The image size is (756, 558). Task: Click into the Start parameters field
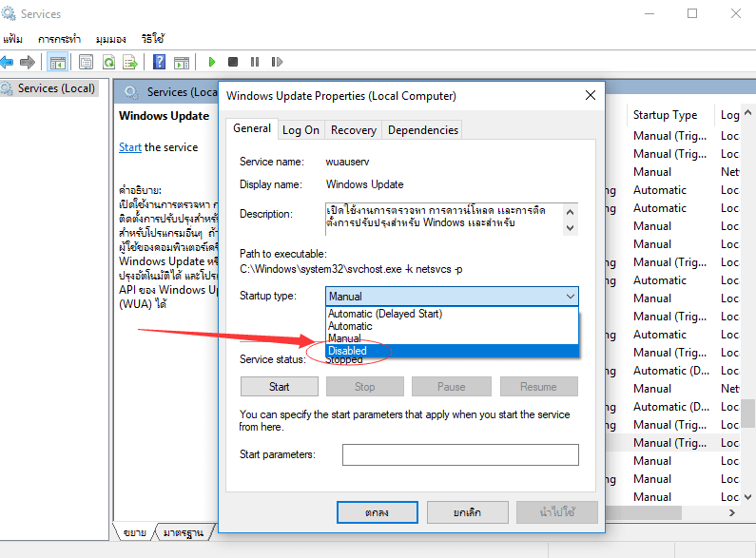(x=460, y=454)
